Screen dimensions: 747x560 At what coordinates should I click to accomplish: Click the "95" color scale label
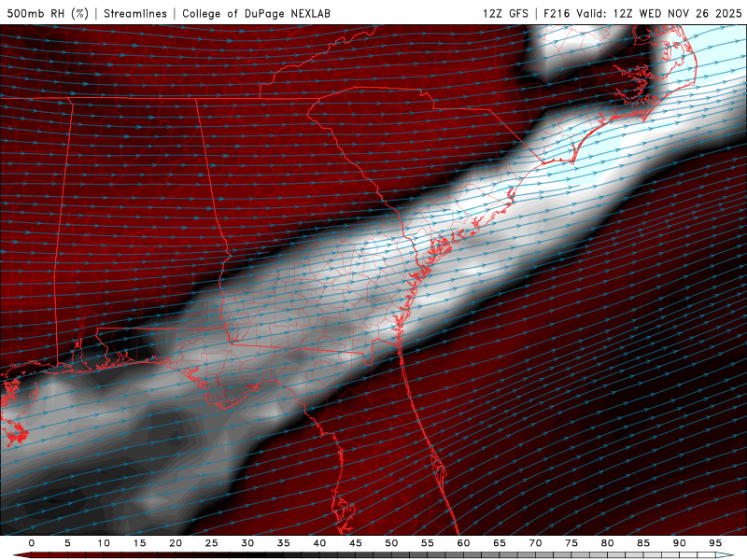715,543
